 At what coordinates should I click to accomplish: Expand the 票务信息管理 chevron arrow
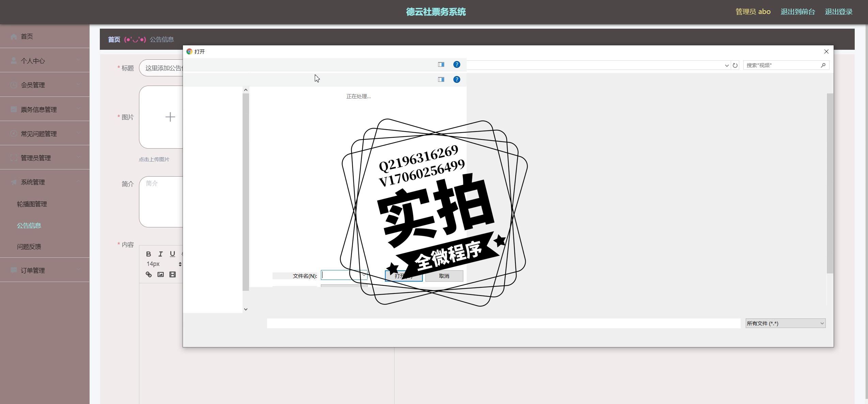79,108
